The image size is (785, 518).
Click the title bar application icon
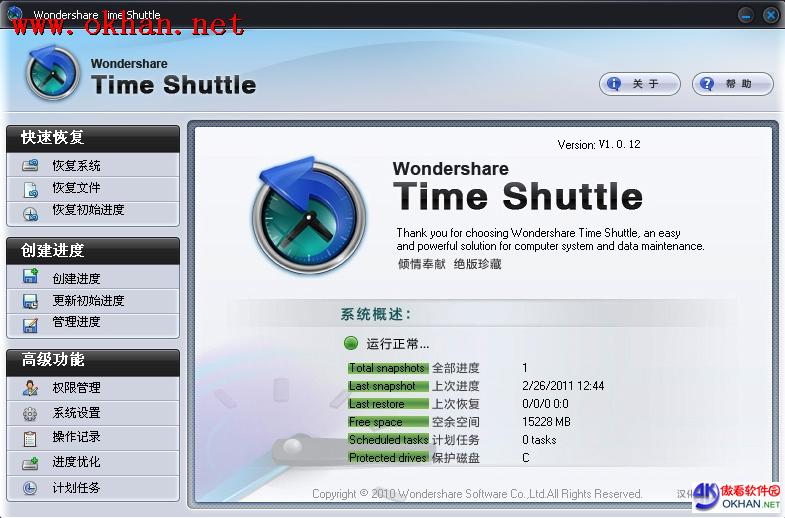[15, 14]
